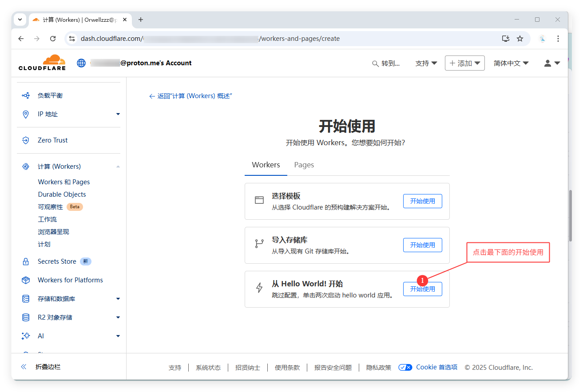The height and width of the screenshot is (392, 583).
Task: Click the Zero Trust shield icon
Action: tap(26, 140)
